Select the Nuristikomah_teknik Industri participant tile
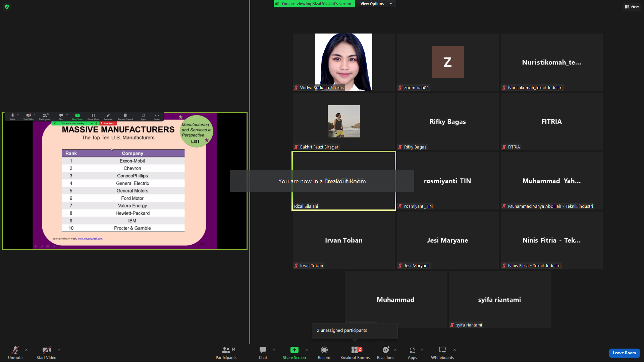Image resolution: width=644 pixels, height=362 pixels. click(x=551, y=62)
